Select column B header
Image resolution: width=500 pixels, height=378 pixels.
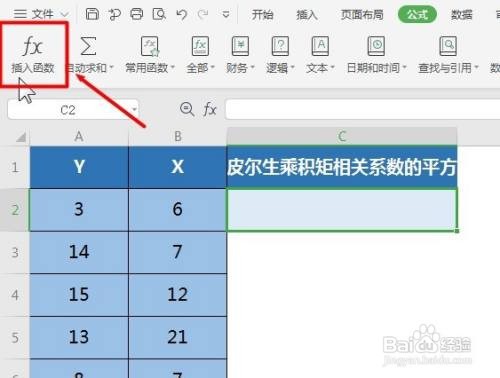click(x=178, y=136)
